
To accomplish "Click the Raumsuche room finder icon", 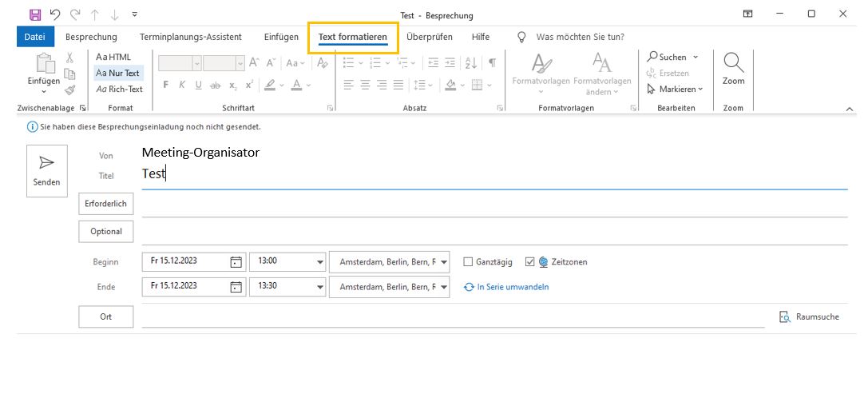I will click(784, 317).
